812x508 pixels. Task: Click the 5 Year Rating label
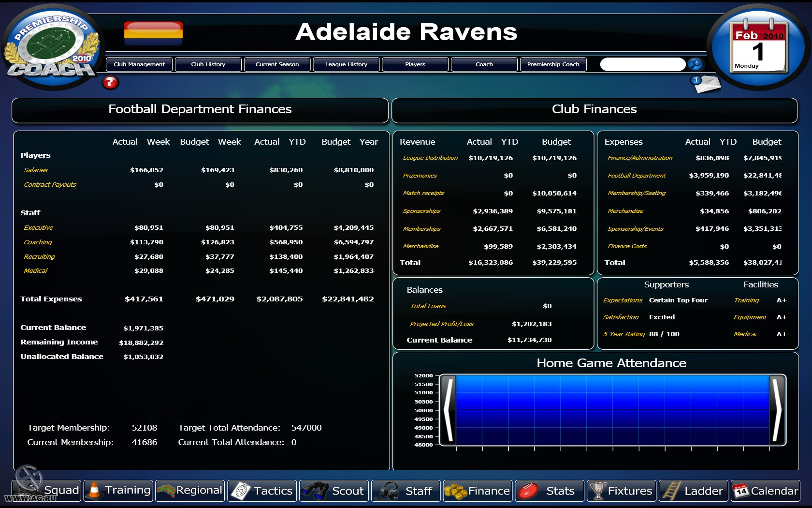point(624,334)
